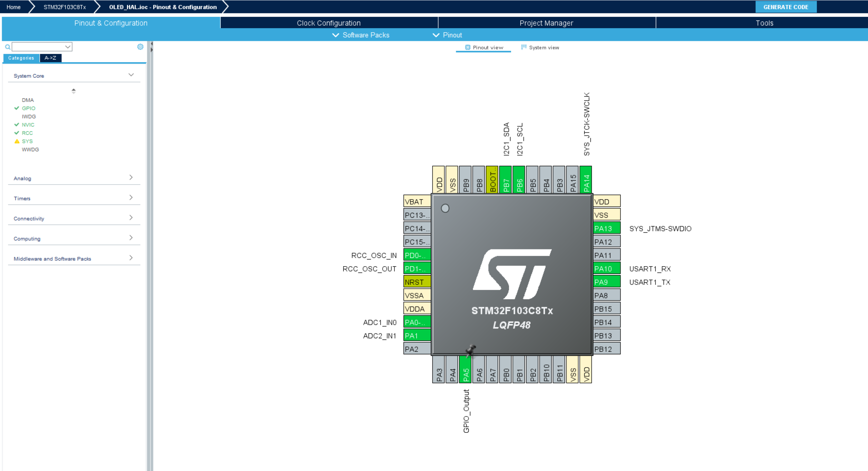Click the peripheral search input field
Screen dimensions: 868x471
click(38, 47)
